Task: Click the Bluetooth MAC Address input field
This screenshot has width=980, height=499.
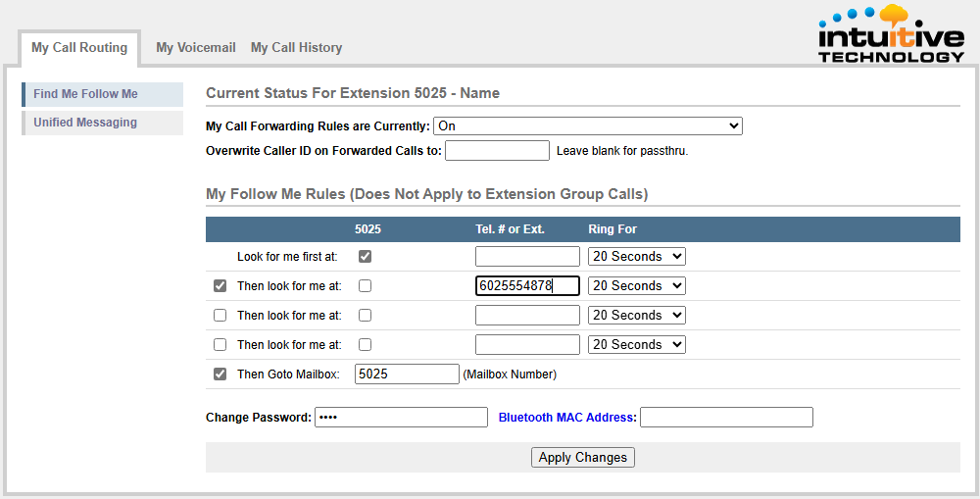Action: click(x=726, y=417)
